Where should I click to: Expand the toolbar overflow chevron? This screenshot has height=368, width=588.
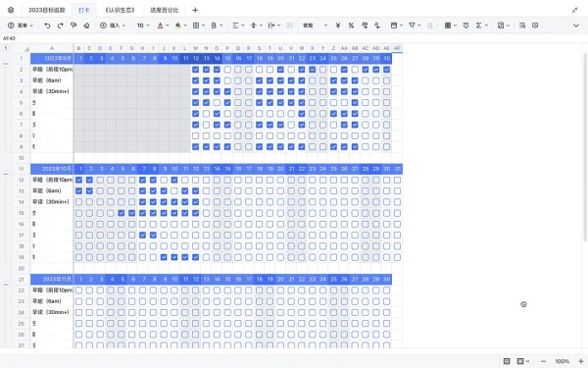tap(576, 26)
